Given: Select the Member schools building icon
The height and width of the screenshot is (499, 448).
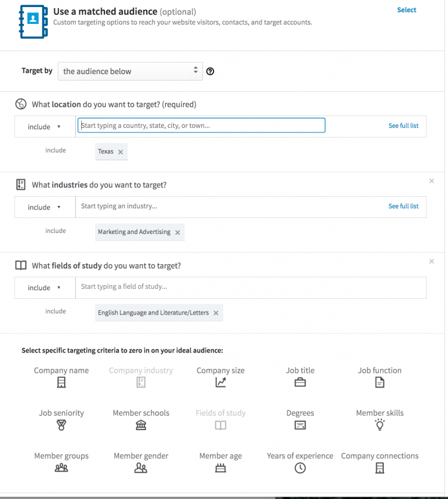Looking at the screenshot, I should [141, 425].
